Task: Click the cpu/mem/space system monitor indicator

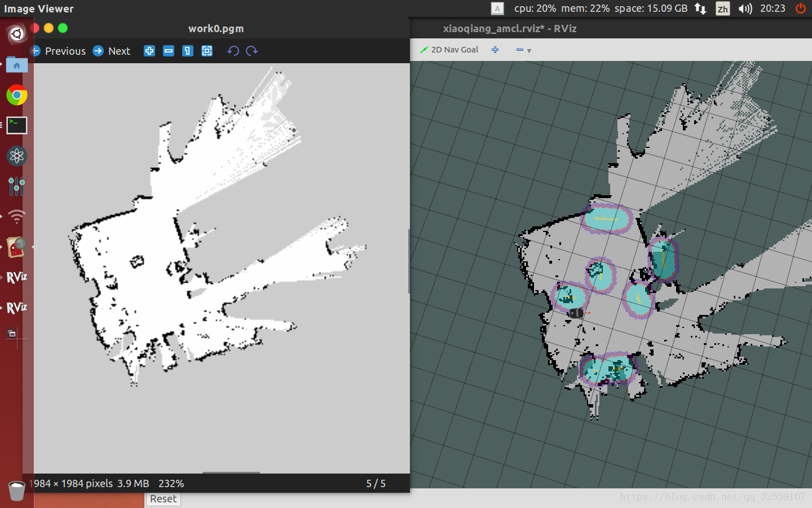Action: (601, 8)
